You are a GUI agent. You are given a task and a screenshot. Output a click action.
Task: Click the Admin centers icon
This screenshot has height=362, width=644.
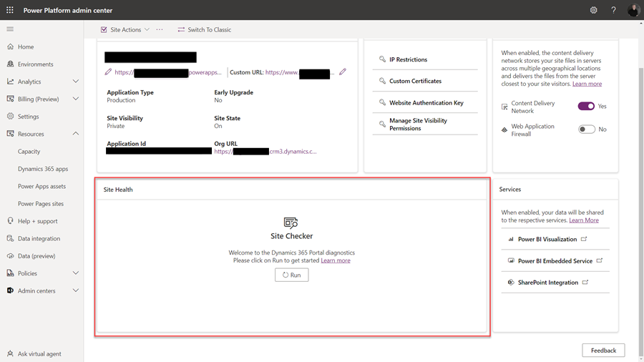click(x=10, y=290)
